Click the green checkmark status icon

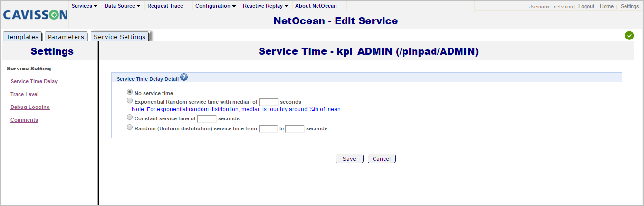pyautogui.click(x=629, y=35)
